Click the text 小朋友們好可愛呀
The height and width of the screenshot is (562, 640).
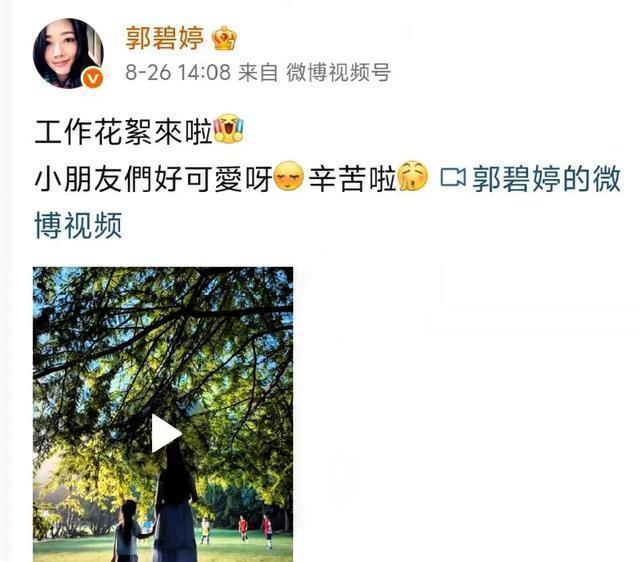(153, 179)
